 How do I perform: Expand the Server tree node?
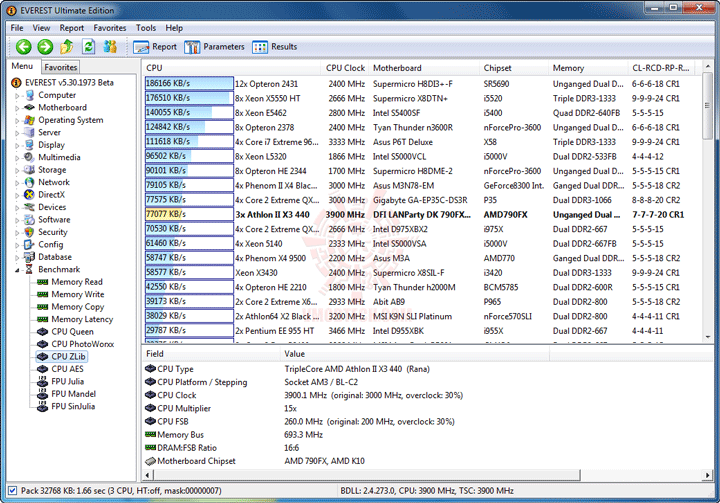(x=17, y=133)
